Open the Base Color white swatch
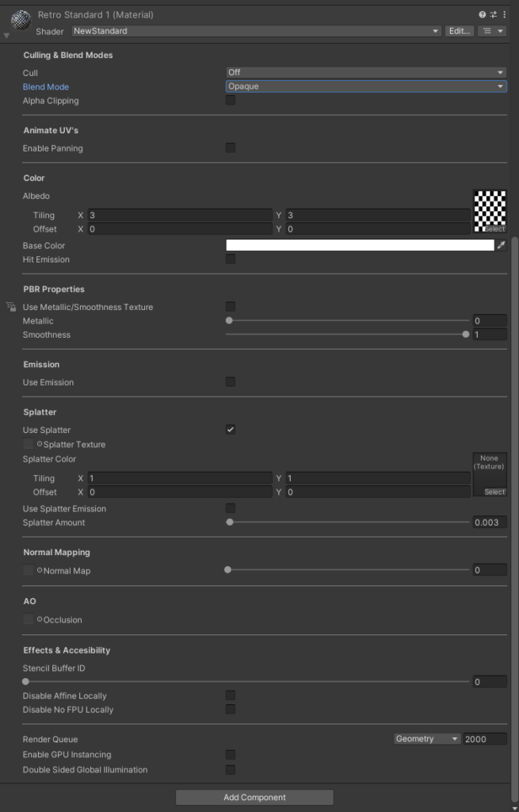This screenshot has height=812, width=519. click(360, 246)
